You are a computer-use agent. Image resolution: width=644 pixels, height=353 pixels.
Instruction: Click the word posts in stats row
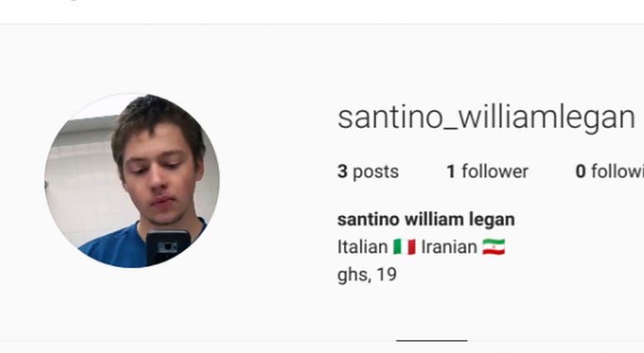tap(376, 172)
